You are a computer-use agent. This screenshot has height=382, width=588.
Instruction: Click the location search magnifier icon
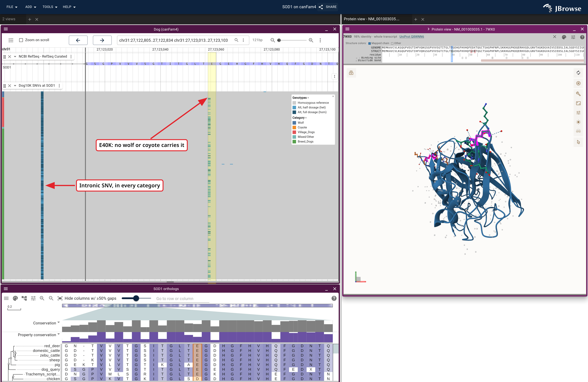point(236,40)
